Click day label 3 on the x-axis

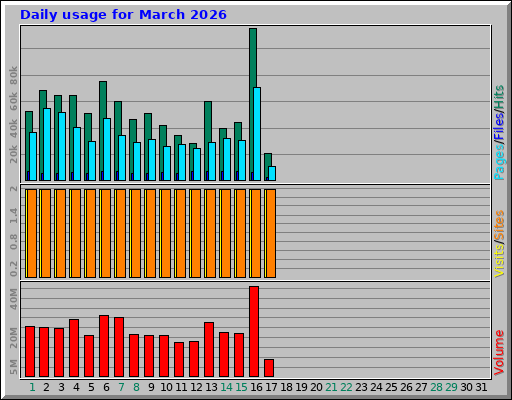tap(61, 387)
